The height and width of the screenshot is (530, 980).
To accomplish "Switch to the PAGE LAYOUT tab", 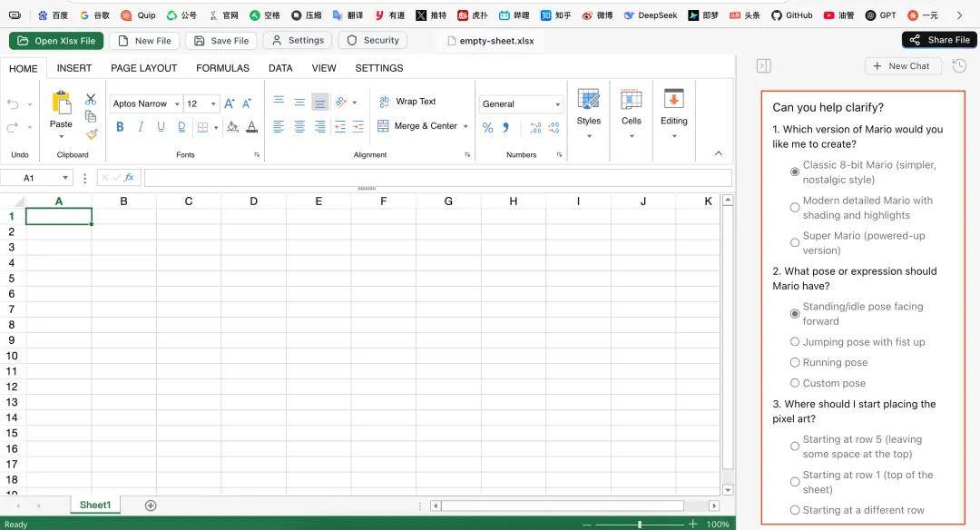I will pyautogui.click(x=143, y=68).
